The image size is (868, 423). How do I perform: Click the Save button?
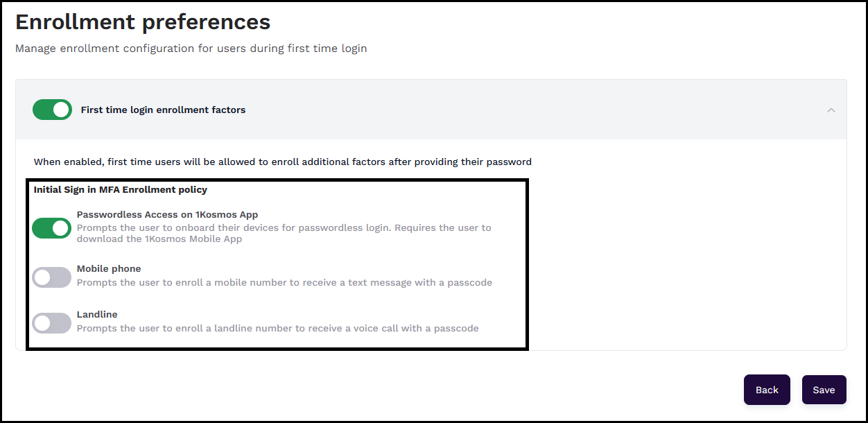tap(824, 390)
